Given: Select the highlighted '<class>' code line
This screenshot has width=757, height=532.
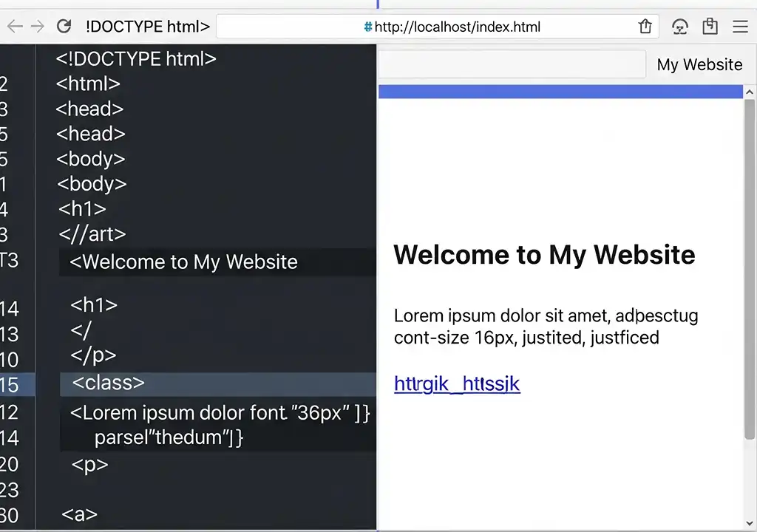Looking at the screenshot, I should [x=218, y=383].
